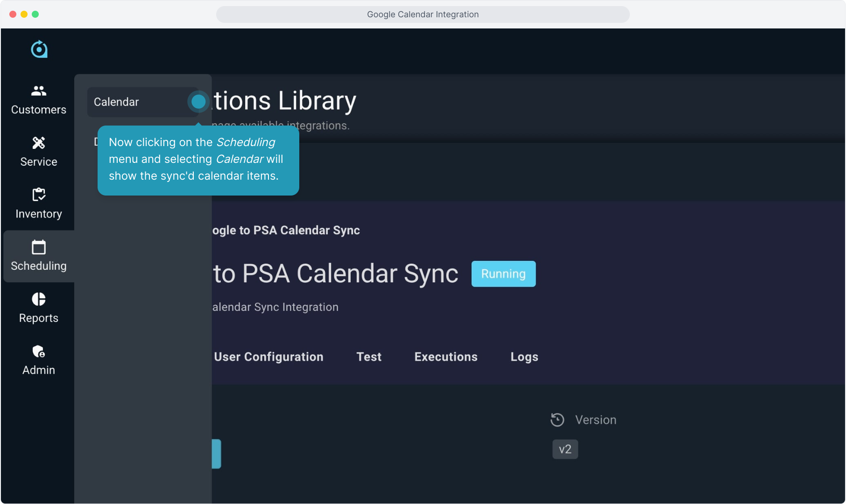
Task: Click the v2 version badge
Action: click(565, 449)
